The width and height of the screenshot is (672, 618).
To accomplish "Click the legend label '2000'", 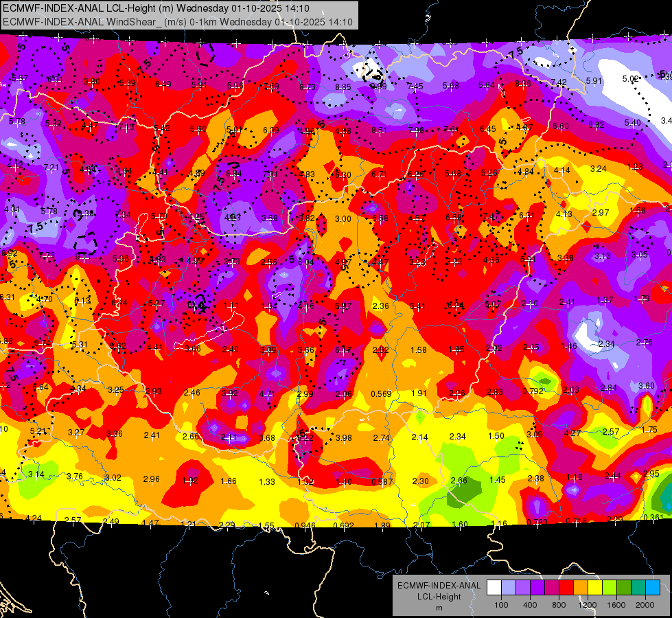I will 645,605.
